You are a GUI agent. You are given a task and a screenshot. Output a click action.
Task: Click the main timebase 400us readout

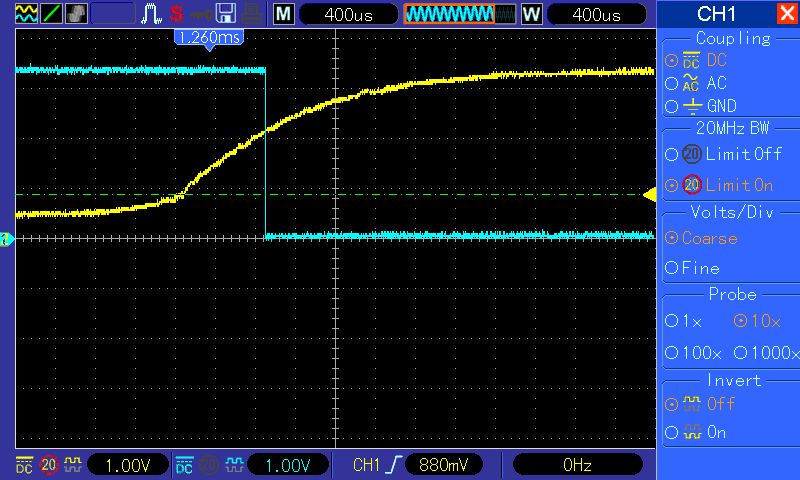pyautogui.click(x=348, y=14)
